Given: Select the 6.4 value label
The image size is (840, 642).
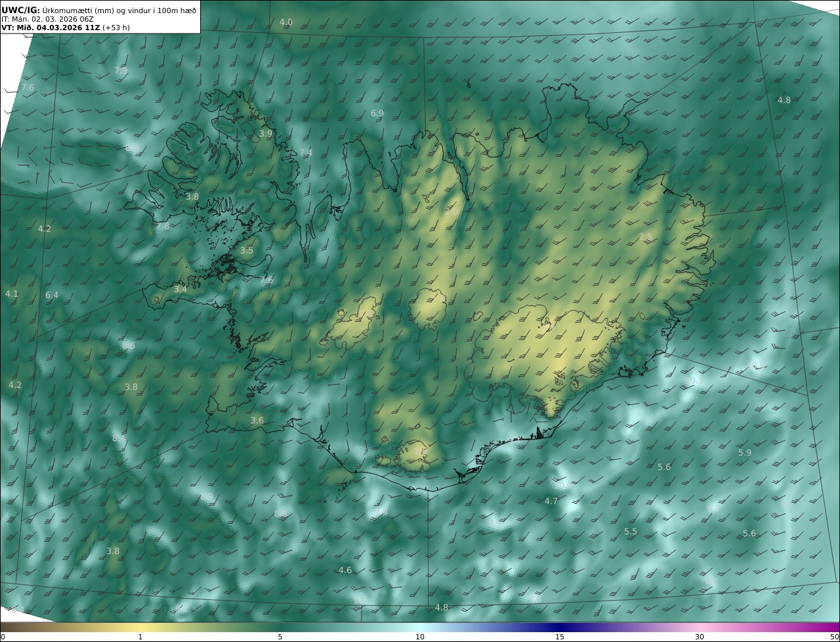Looking at the screenshot, I should point(52,295).
